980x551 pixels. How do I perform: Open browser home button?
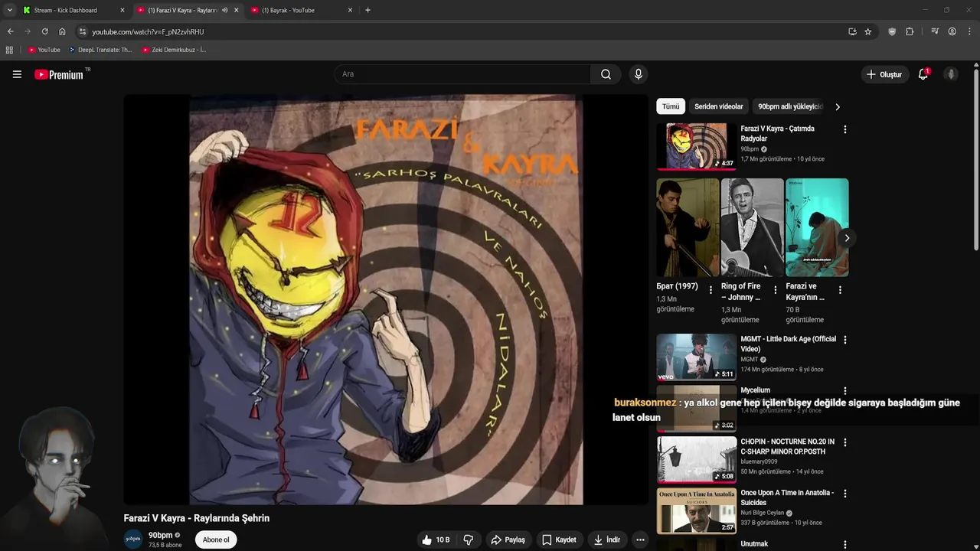pos(62,31)
